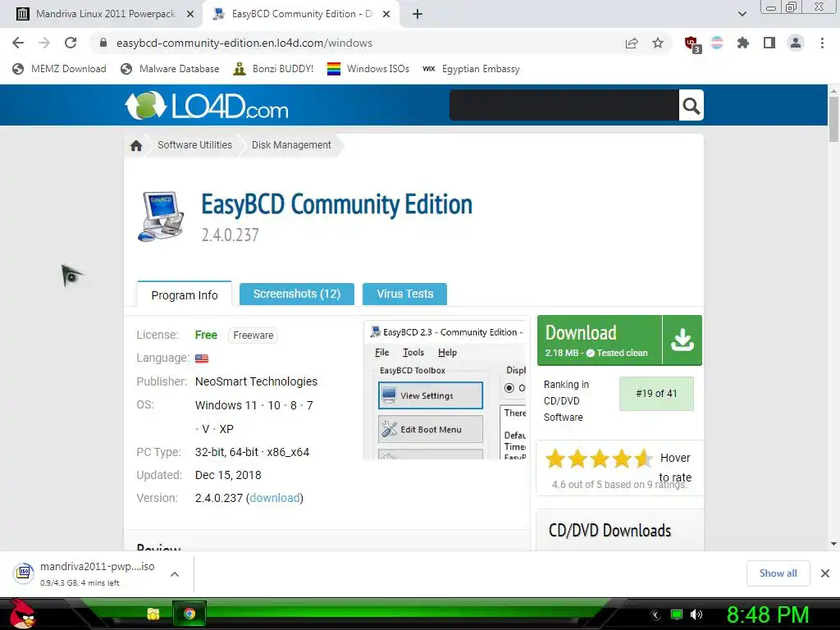Open a new browser tab
The width and height of the screenshot is (840, 630).
pos(418,14)
